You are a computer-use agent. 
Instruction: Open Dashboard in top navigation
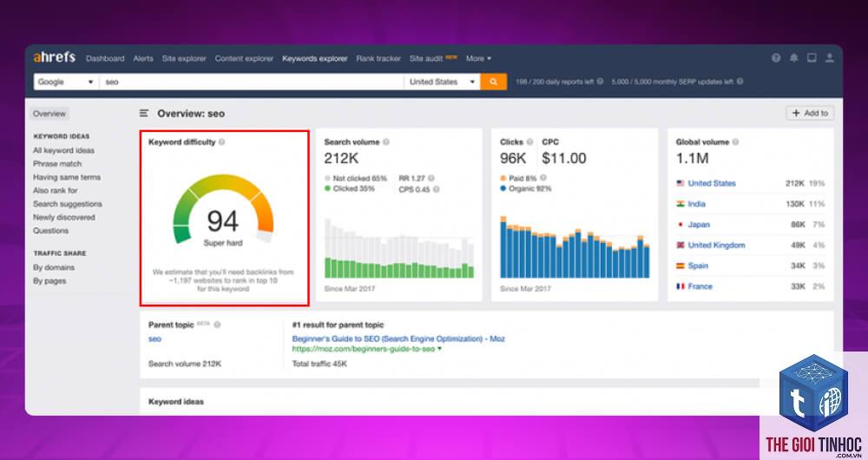pyautogui.click(x=105, y=58)
